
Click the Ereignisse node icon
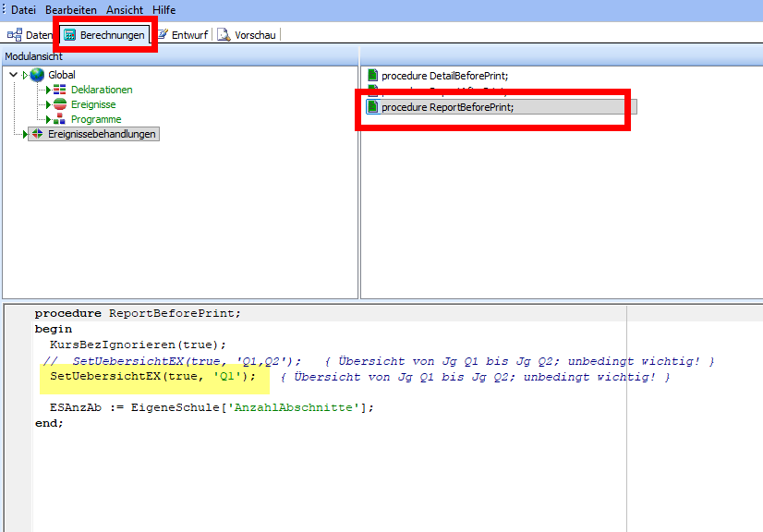(59, 104)
